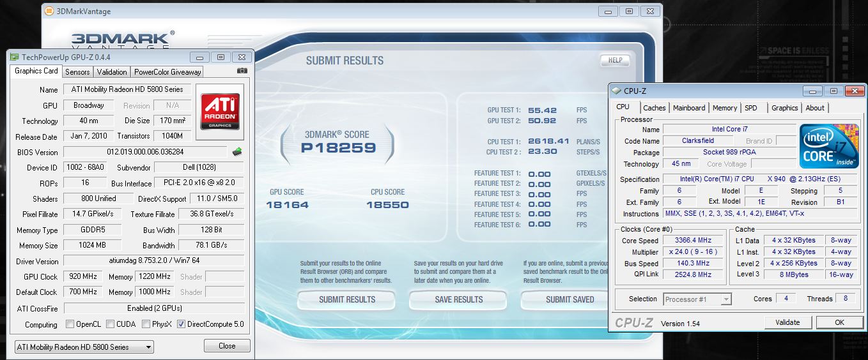The width and height of the screenshot is (868, 360).
Task: Open the Processor #1 selection dropdown
Action: [697, 299]
